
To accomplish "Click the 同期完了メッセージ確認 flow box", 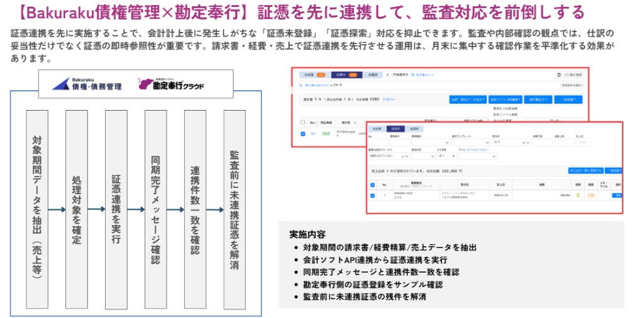I will 156,210.
